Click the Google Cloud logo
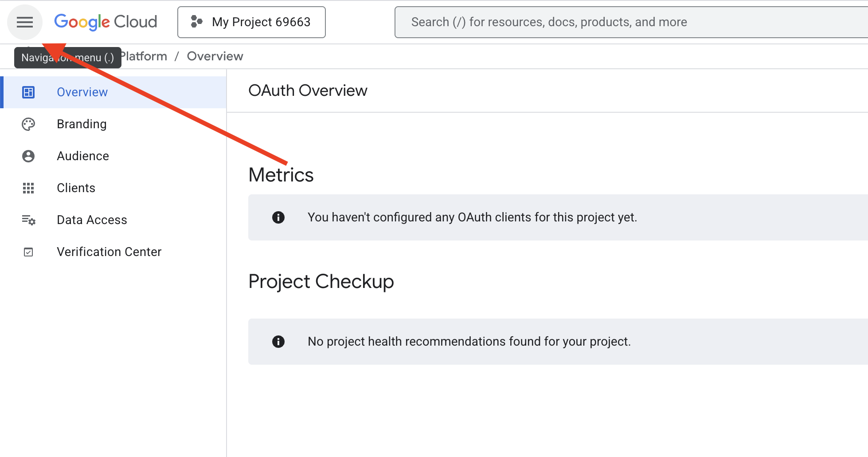 106,22
